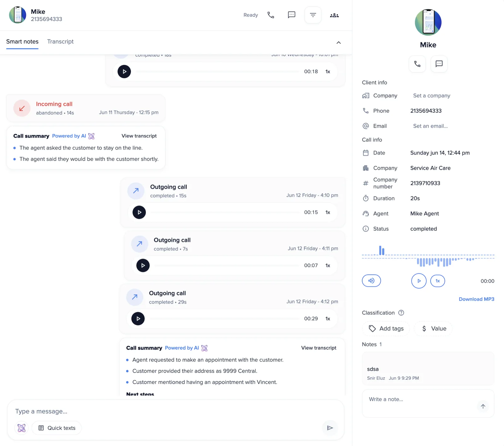Call Mike from the side panel phone button
Image resolution: width=504 pixels, height=446 pixels.
[x=417, y=64]
